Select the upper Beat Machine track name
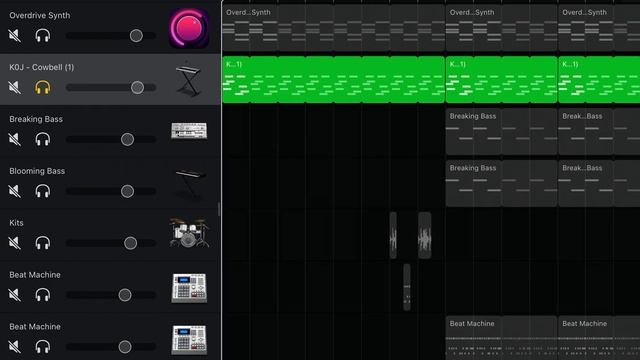640x360 pixels. (x=35, y=275)
